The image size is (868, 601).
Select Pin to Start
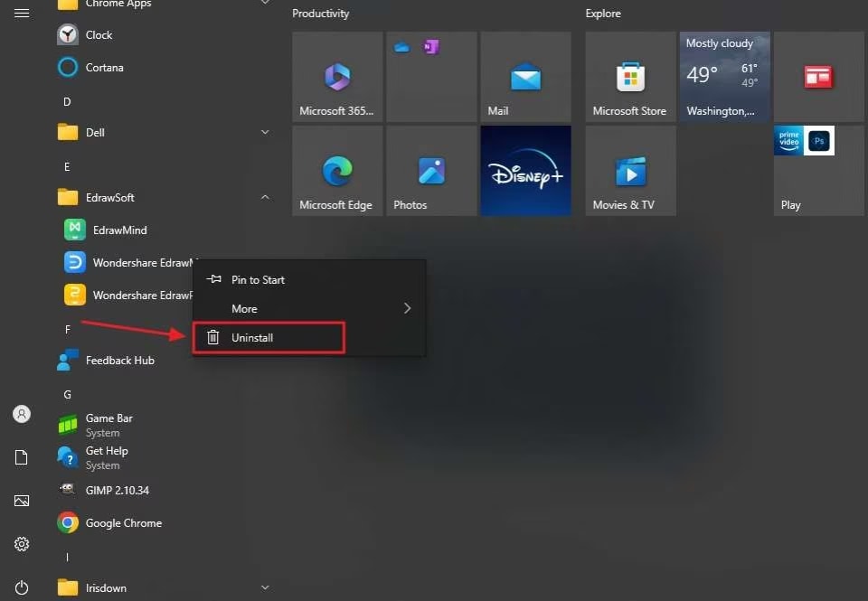pyautogui.click(x=309, y=279)
